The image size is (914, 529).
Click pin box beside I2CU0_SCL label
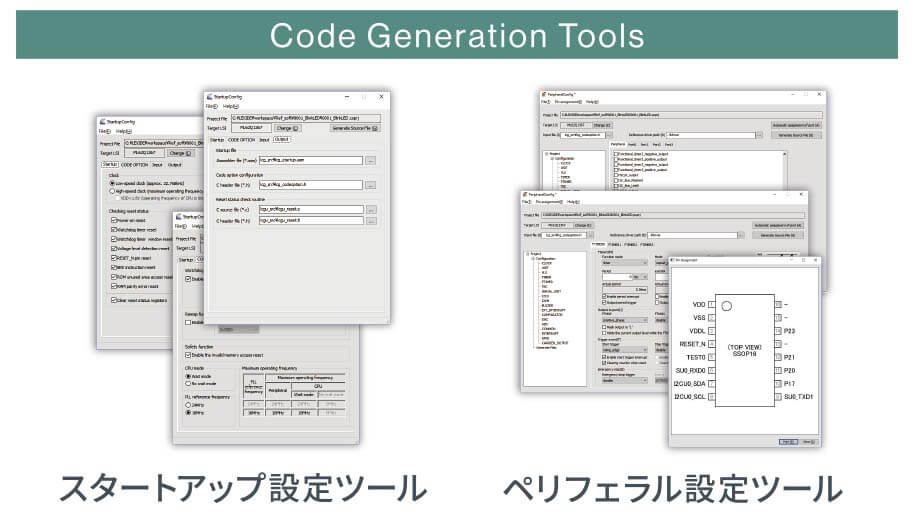pos(711,397)
